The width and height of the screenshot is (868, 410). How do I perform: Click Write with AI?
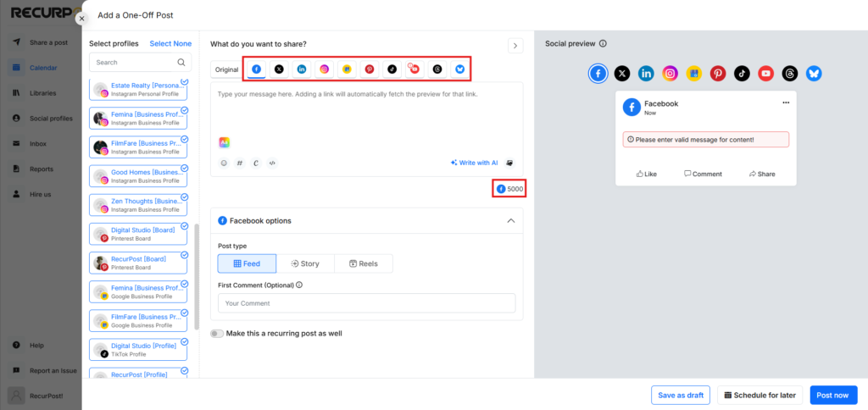[475, 163]
